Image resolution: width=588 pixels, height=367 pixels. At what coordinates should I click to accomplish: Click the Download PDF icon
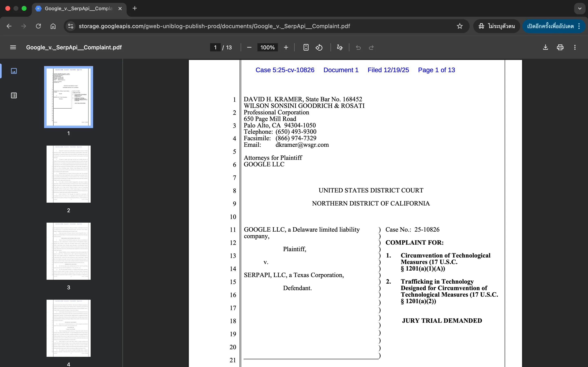[x=545, y=47]
